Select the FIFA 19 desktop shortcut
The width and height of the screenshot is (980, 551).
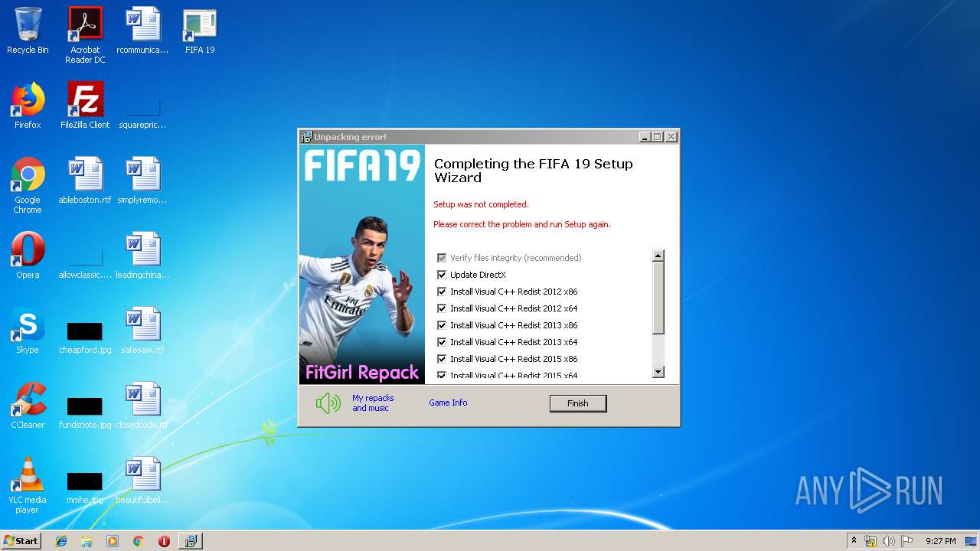point(200,31)
